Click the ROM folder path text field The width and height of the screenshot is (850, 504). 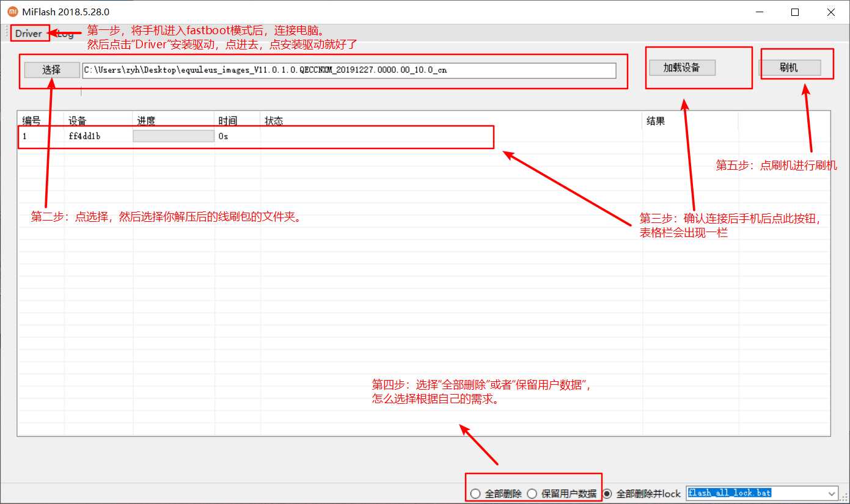[348, 70]
